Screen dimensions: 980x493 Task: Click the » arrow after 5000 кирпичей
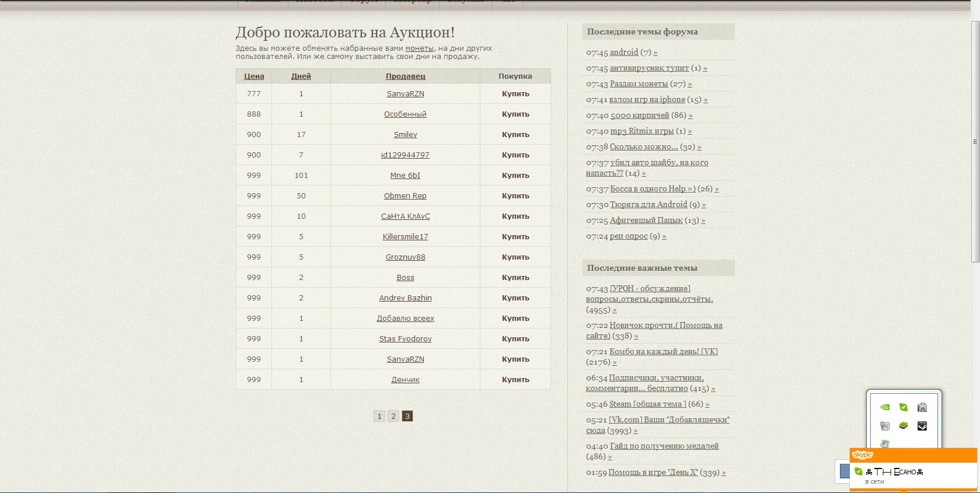tap(690, 116)
